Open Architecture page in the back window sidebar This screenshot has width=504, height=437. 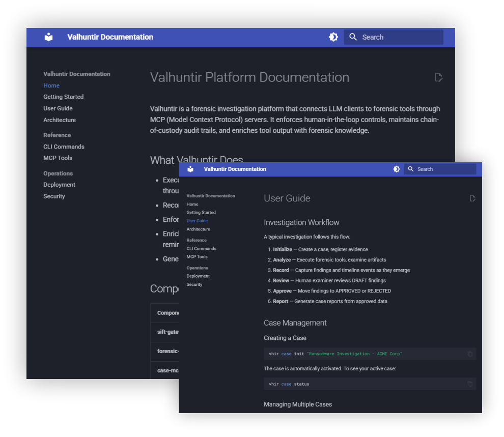click(60, 120)
